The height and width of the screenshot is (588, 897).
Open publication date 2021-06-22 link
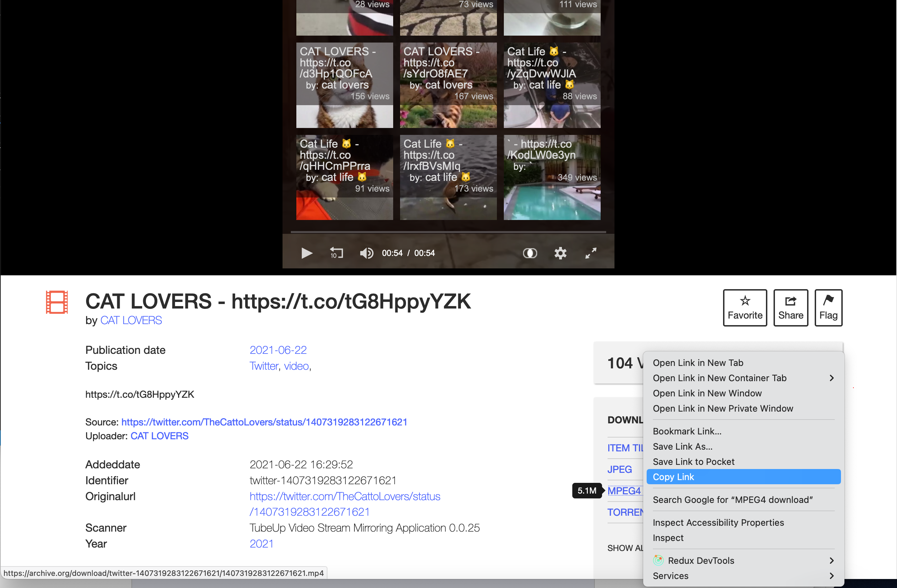click(x=278, y=350)
